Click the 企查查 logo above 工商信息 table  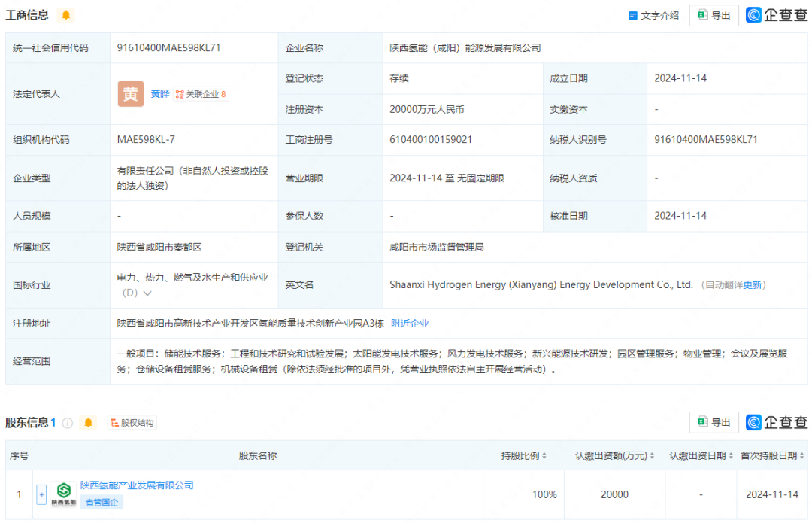click(776, 15)
